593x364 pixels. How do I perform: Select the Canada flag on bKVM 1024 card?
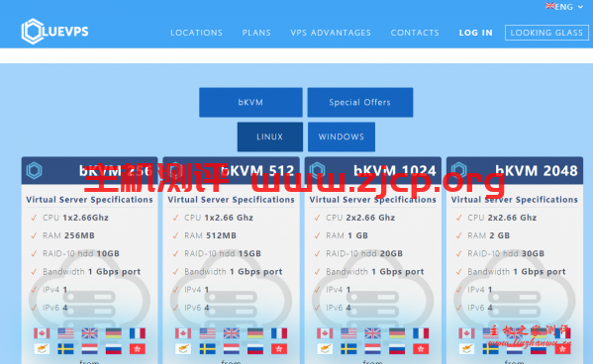pyautogui.click(x=325, y=333)
